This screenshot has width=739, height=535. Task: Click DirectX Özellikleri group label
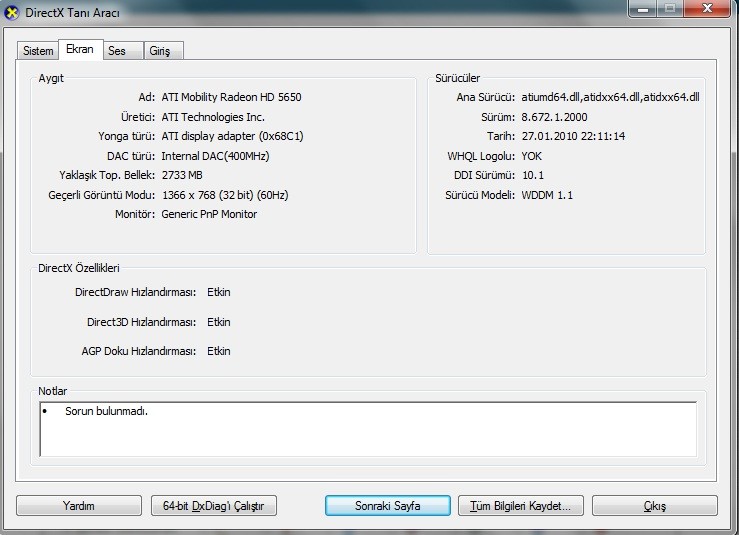[79, 268]
